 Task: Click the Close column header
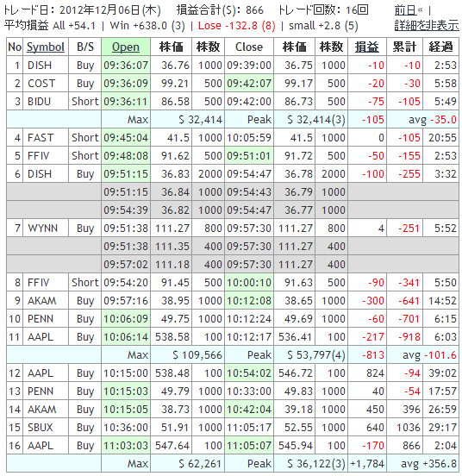coord(249,47)
